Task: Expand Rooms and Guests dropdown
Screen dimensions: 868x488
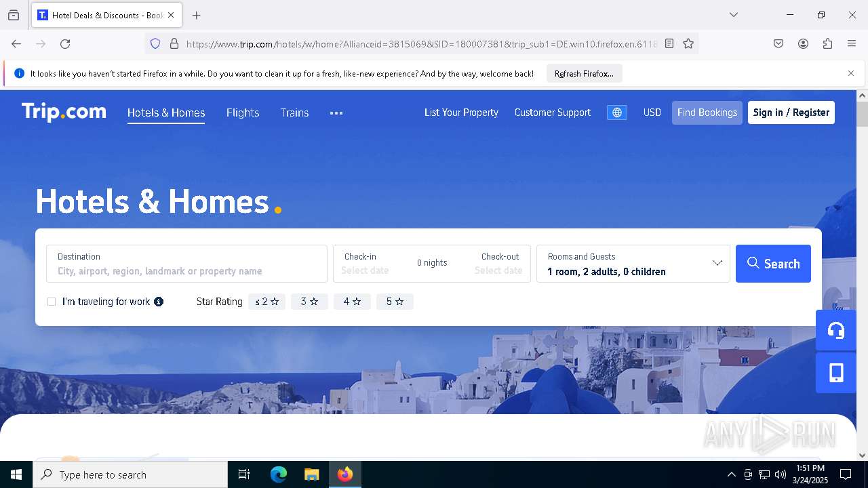Action: [633, 264]
